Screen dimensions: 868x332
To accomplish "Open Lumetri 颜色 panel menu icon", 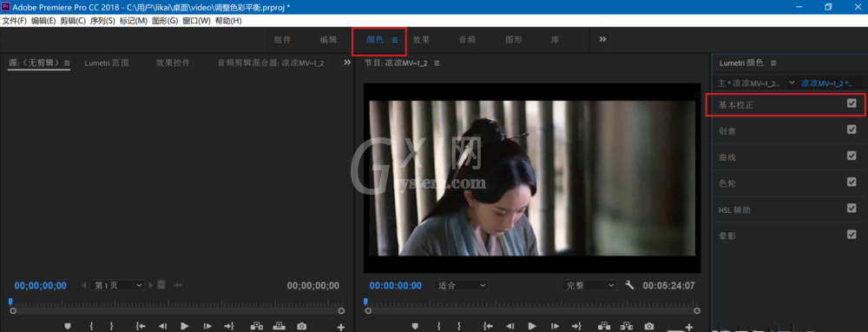I will click(773, 63).
